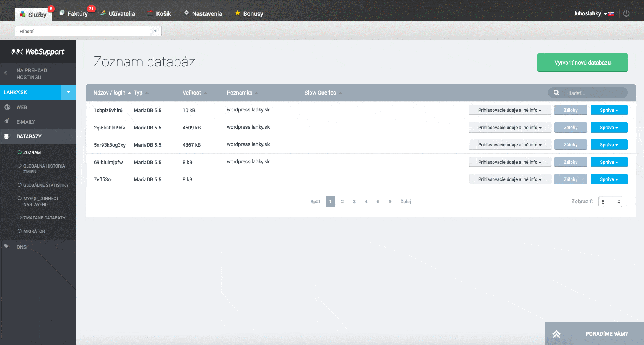The height and width of the screenshot is (345, 644).
Task: Click the magnifier icon in table search
Action: pyautogui.click(x=556, y=93)
